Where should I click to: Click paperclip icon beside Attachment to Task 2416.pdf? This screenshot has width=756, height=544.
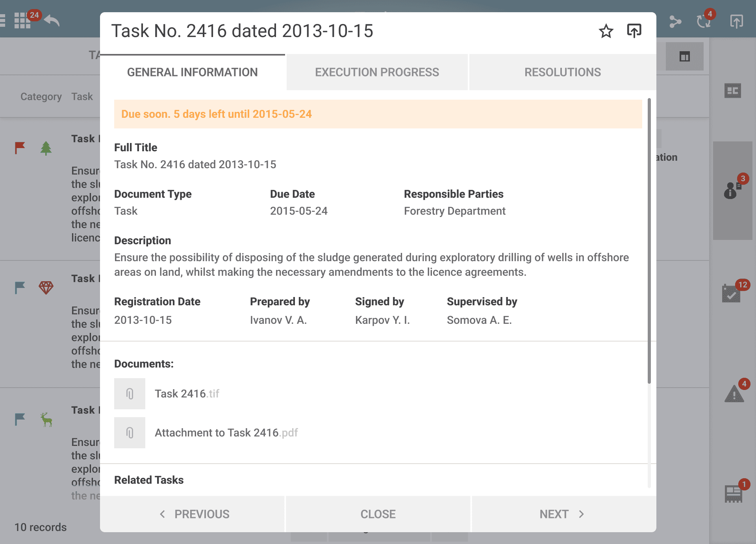click(x=130, y=433)
